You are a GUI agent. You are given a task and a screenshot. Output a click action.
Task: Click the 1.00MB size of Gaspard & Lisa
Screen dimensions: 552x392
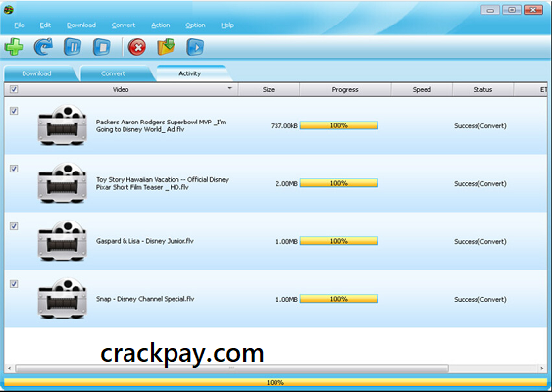[x=286, y=241]
